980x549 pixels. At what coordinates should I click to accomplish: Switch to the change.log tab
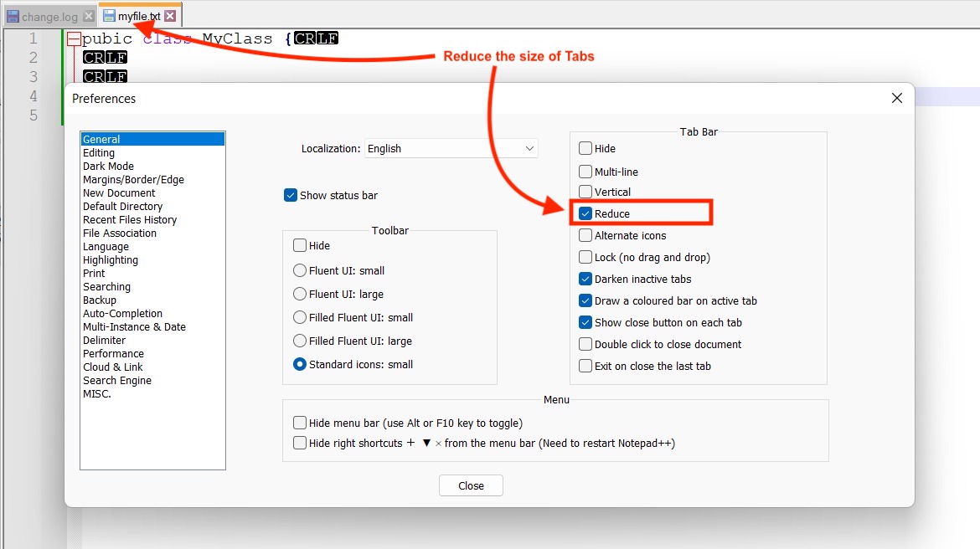coord(49,17)
